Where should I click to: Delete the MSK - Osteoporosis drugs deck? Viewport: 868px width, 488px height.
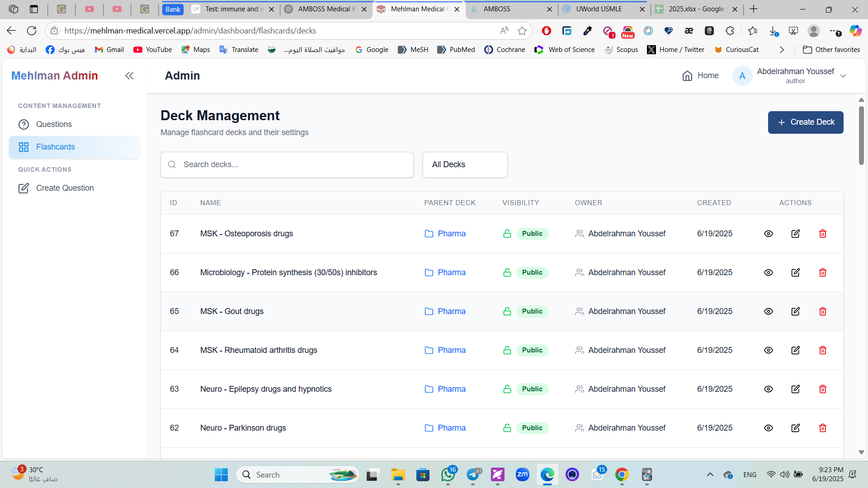(822, 234)
